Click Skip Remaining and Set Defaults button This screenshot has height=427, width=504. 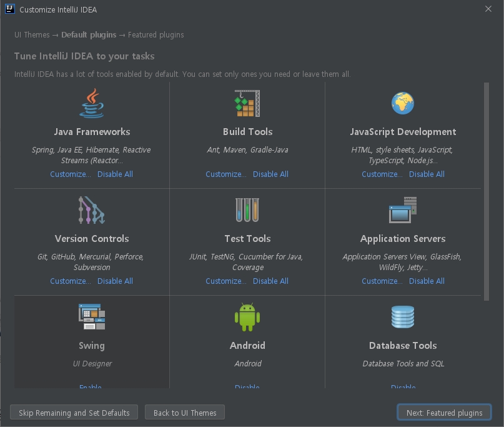click(74, 413)
